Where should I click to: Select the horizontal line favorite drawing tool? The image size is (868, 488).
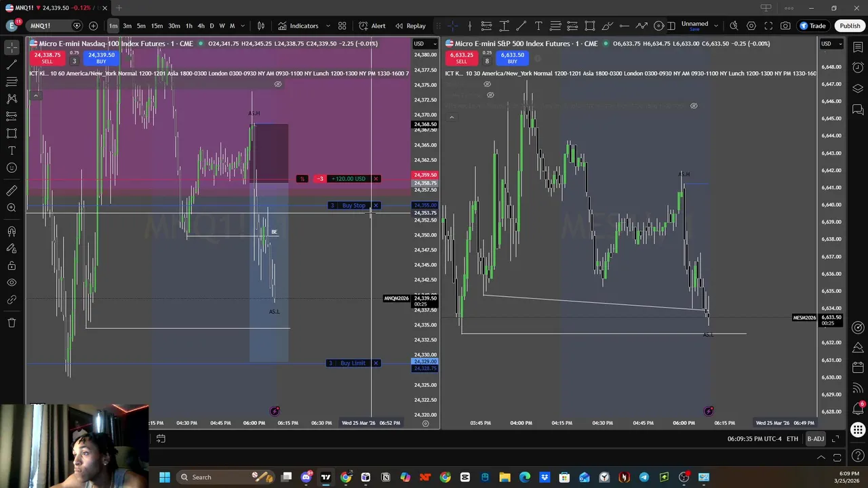point(624,26)
